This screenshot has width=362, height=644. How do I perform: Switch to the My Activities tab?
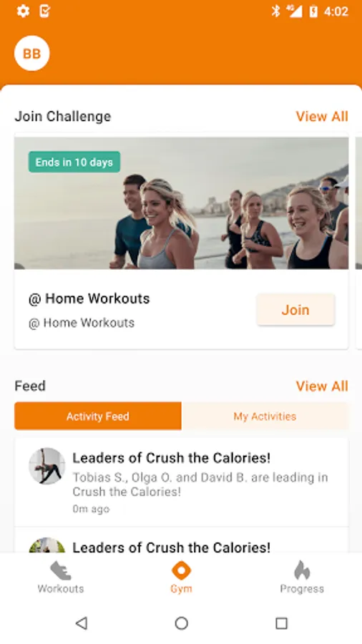[265, 416]
